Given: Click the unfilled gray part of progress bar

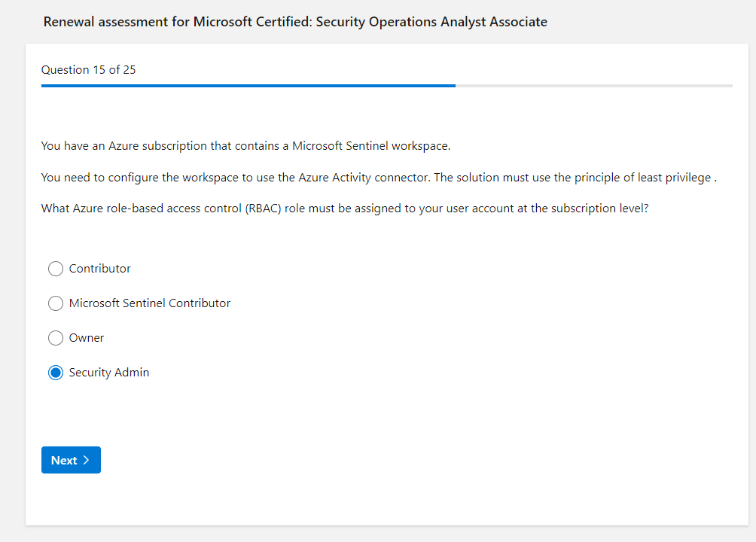Looking at the screenshot, I should 593,86.
